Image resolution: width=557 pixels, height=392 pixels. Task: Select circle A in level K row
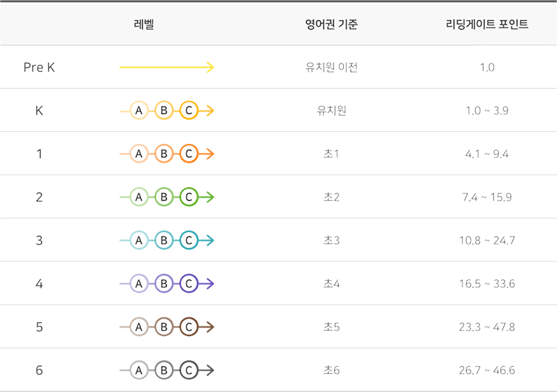coord(139,110)
